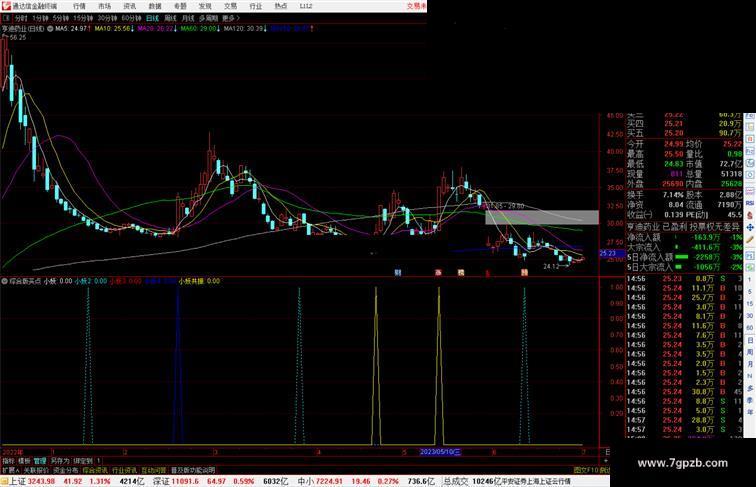Switch chart to 15分钟 period
Screen dimensions: 756x487
pos(82,18)
